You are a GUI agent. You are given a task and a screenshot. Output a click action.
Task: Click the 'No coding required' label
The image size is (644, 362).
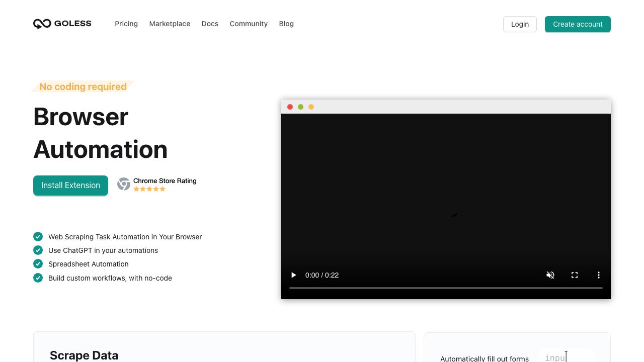click(x=83, y=86)
